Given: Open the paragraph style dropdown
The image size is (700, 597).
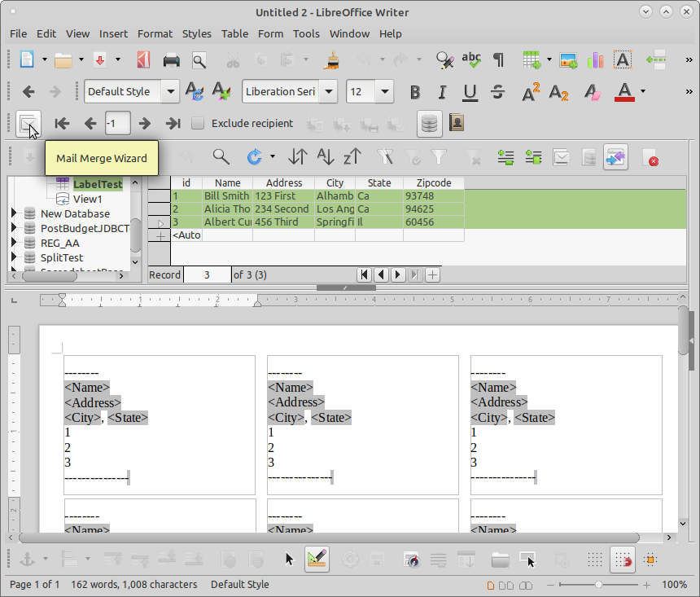Looking at the screenshot, I should 171,92.
